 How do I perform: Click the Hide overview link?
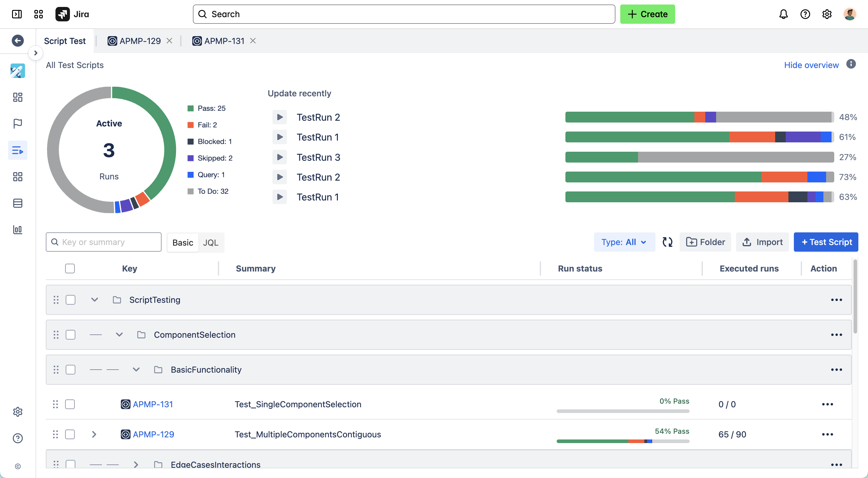click(811, 65)
